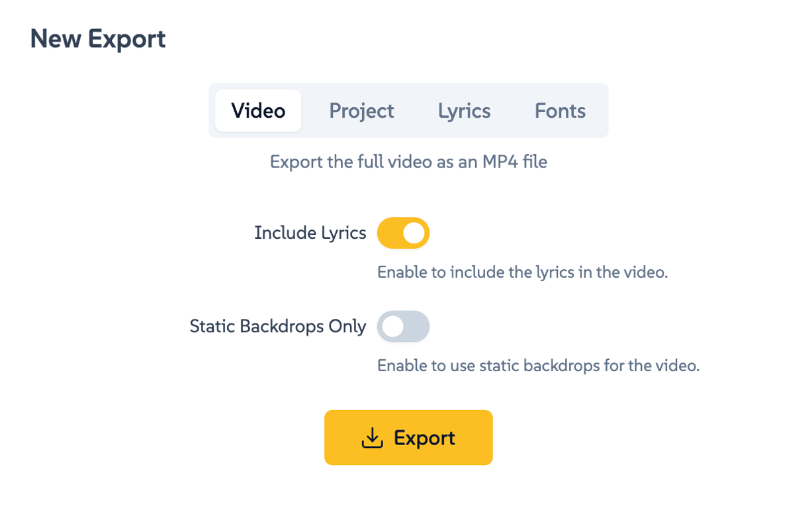Click the yellow track of Include Lyrics switch

(x=388, y=233)
